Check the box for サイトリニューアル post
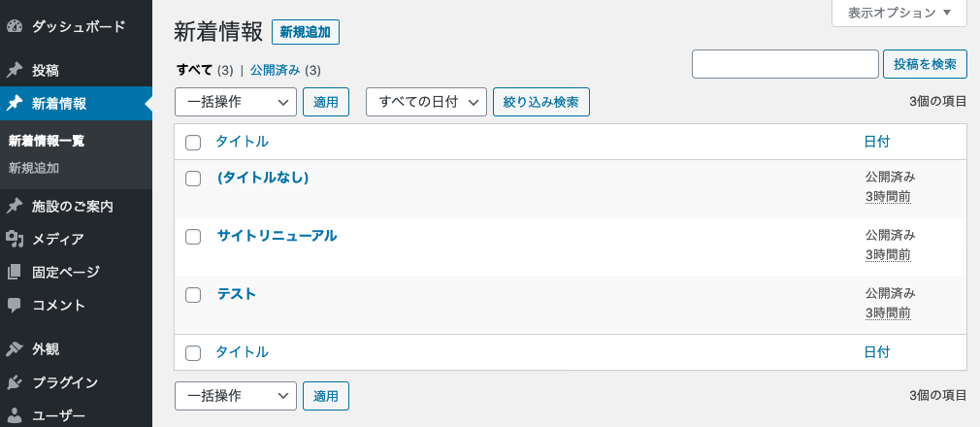980x427 pixels. click(193, 237)
